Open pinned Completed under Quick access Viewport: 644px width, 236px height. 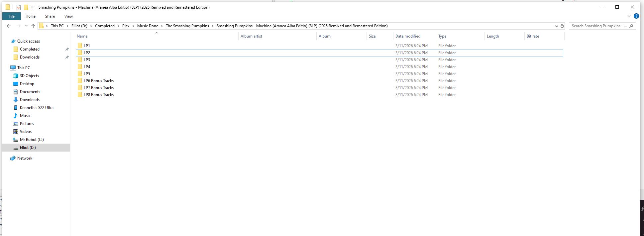(30, 49)
